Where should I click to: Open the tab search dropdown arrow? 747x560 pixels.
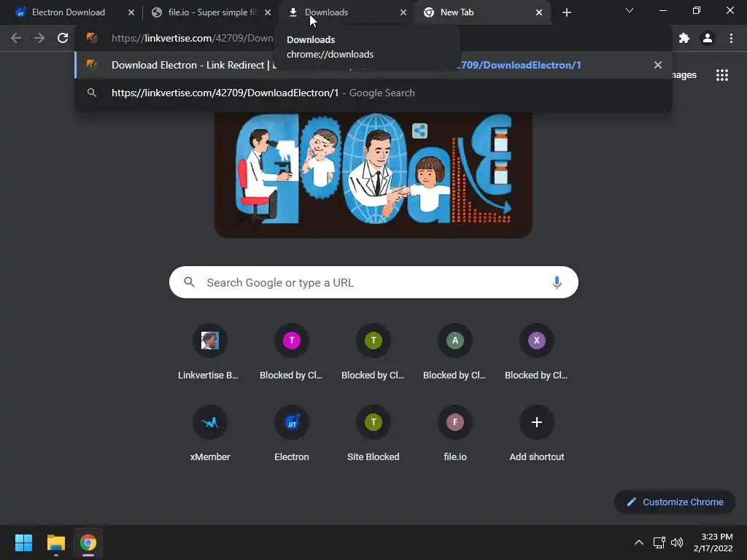coord(630,10)
